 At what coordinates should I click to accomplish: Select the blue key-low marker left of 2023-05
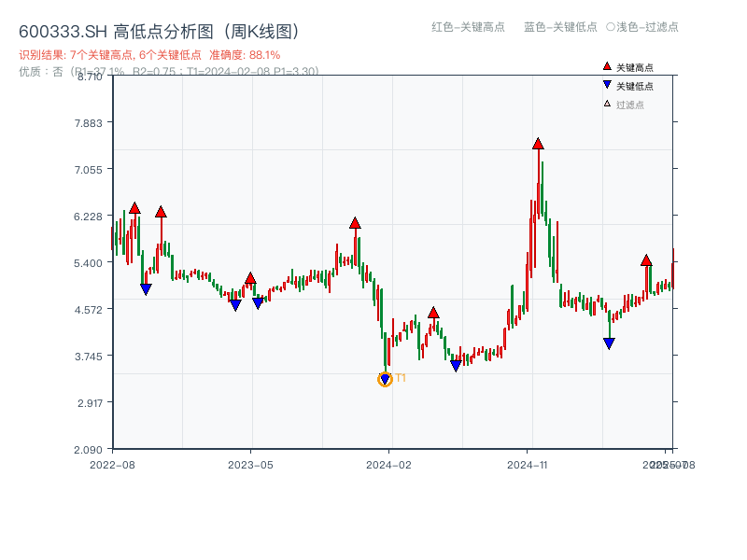234,304
